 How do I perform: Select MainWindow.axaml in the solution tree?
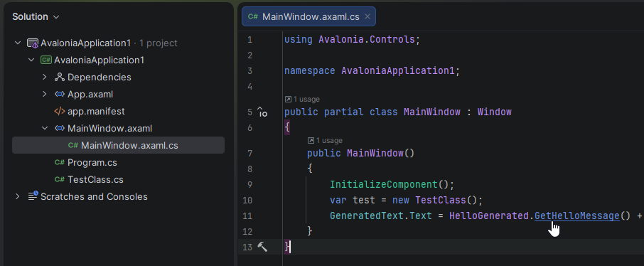(x=109, y=128)
